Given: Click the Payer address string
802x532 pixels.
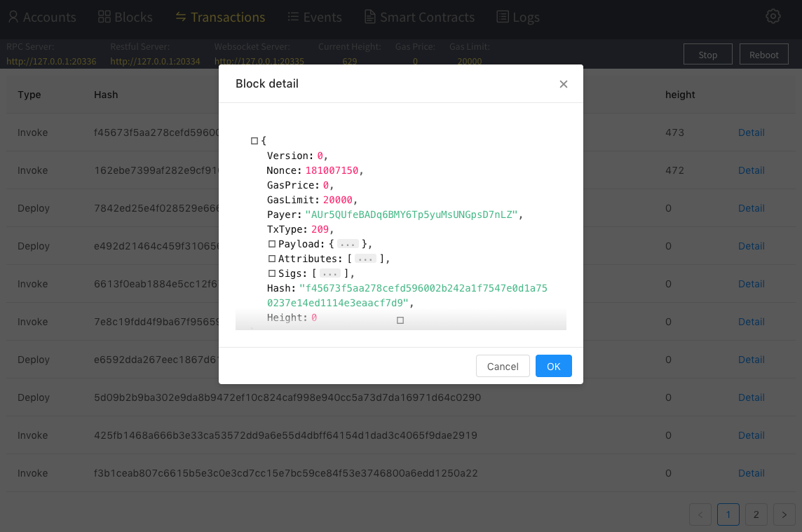Looking at the screenshot, I should (x=412, y=215).
